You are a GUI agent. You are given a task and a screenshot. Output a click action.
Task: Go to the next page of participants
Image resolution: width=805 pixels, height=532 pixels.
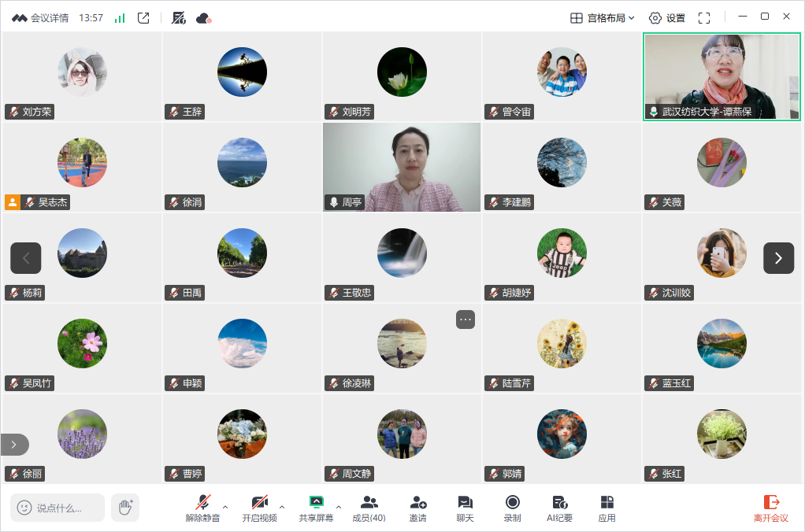click(778, 258)
